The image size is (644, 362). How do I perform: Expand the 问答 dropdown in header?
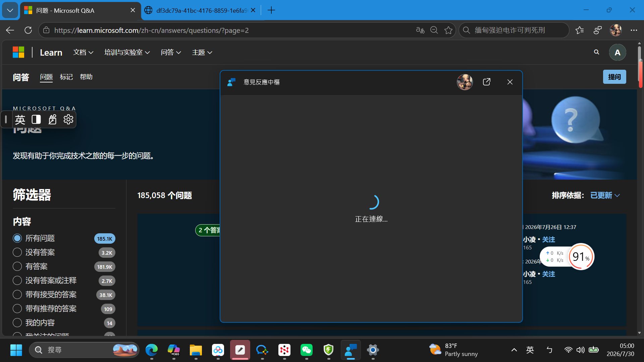pyautogui.click(x=171, y=52)
